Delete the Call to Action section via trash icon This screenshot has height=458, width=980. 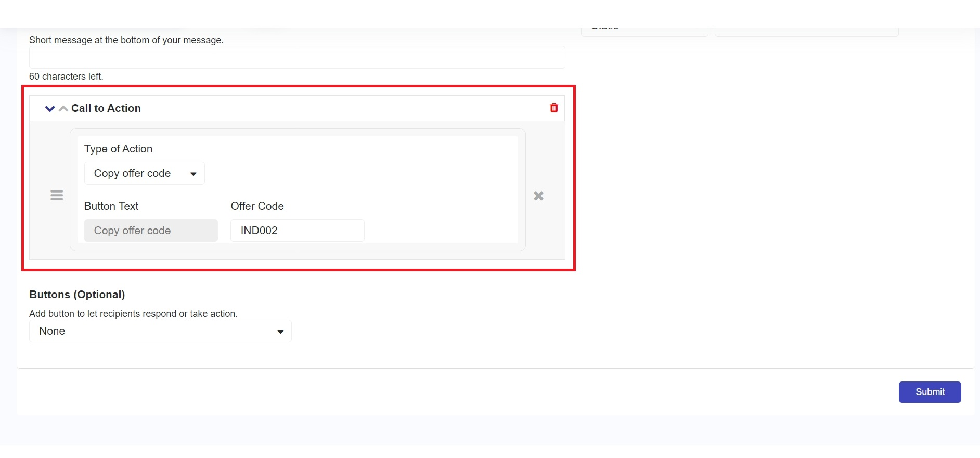[x=554, y=108]
